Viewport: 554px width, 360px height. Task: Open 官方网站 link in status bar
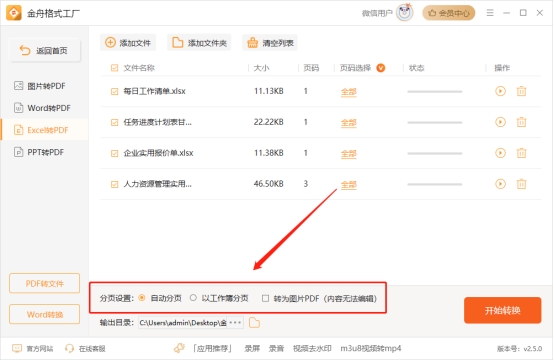tap(33, 348)
